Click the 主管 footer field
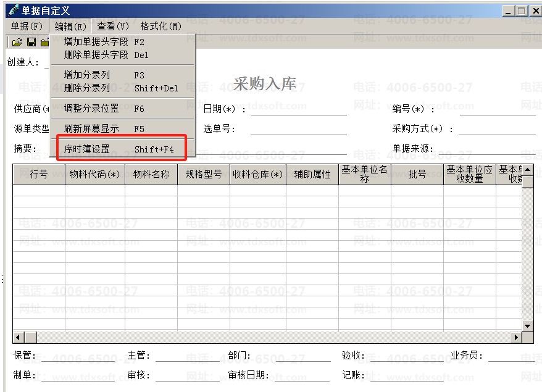Image resolution: width=542 pixels, height=392 pixels. coord(188,356)
